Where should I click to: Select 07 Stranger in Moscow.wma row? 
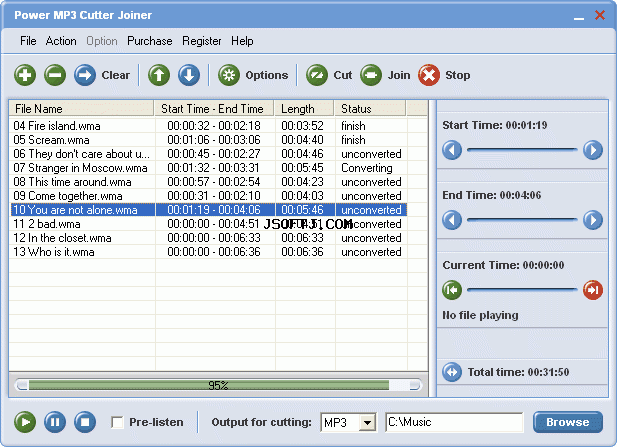(x=209, y=168)
